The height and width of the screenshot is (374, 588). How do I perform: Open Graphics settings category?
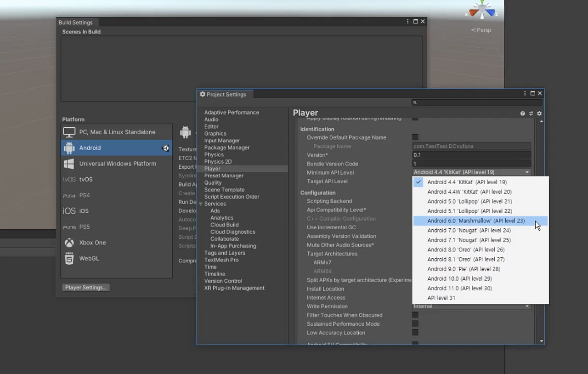pos(215,134)
